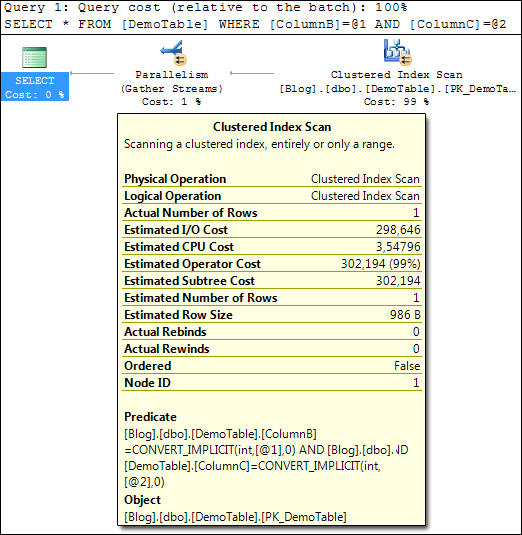522x535 pixels.
Task: Click the Clustered Index Scan operator icon
Action: (397, 52)
